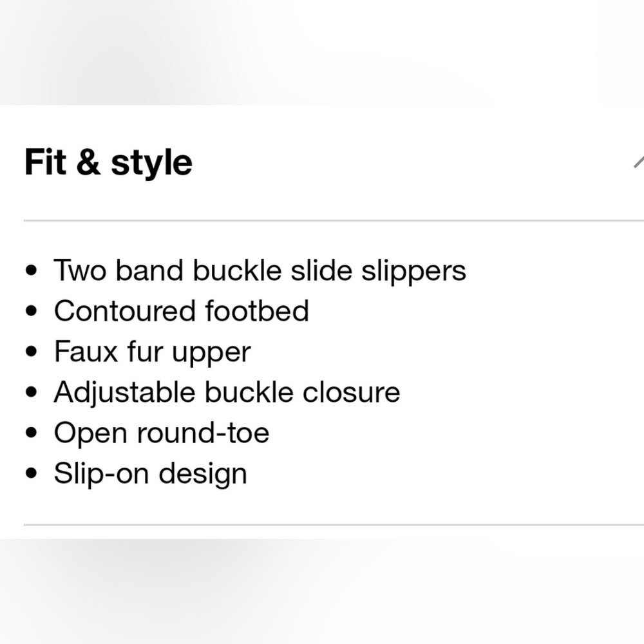Collapse the Fit & style section chevron
This screenshot has width=644, height=644.
639,162
